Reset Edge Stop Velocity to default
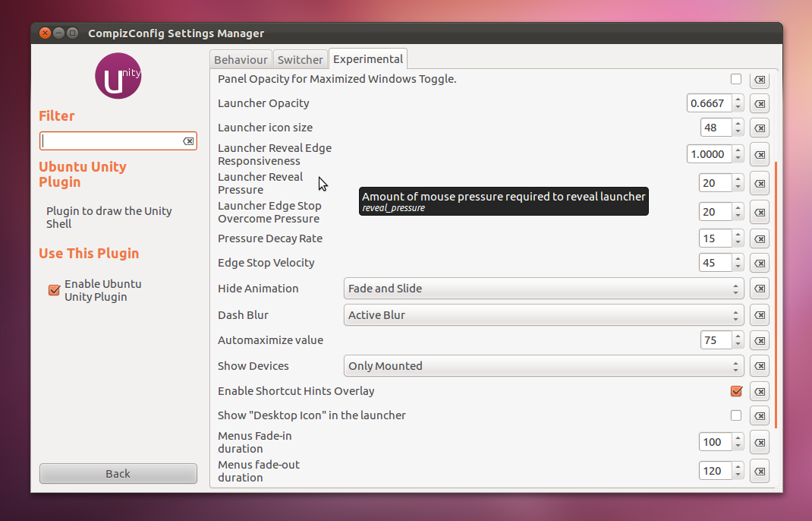Viewport: 812px width, 521px height. pos(760,263)
